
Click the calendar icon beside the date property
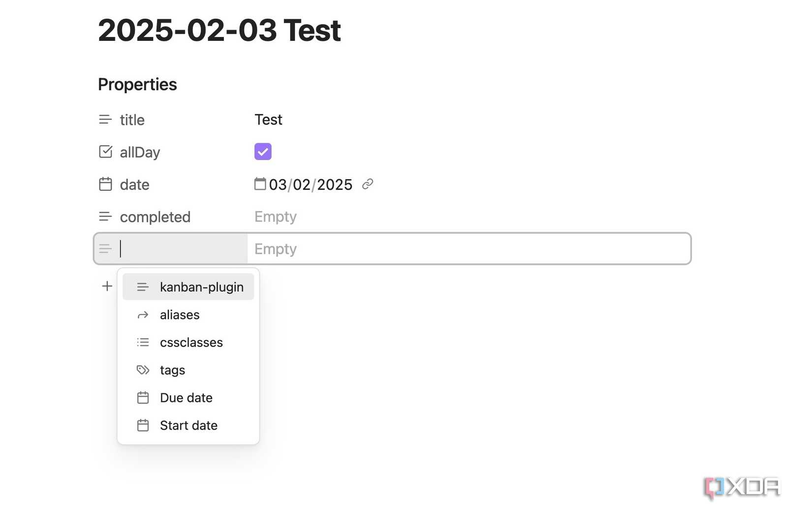pos(105,184)
